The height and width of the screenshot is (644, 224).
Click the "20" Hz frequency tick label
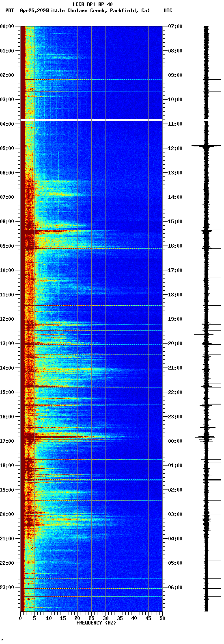click(x=77, y=618)
